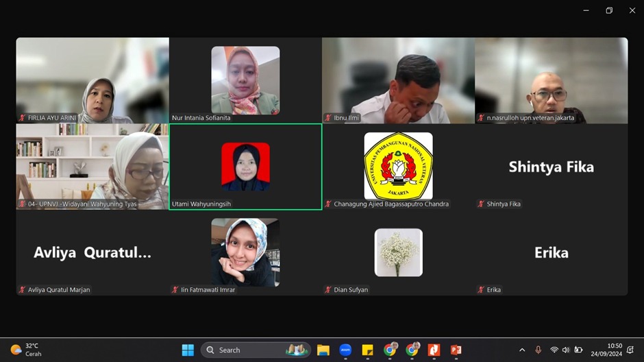This screenshot has width=644, height=362.
Task: Click the battery status icon
Action: tap(578, 350)
